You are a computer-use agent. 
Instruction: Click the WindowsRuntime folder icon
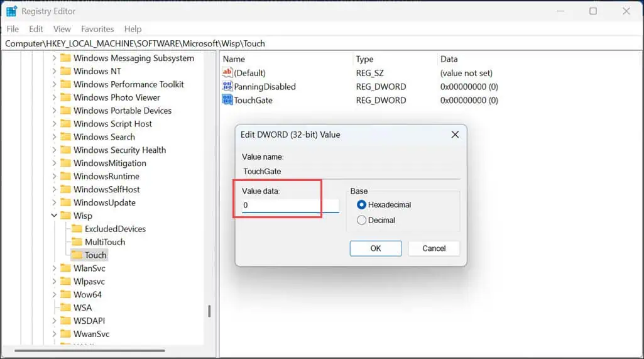click(x=65, y=177)
